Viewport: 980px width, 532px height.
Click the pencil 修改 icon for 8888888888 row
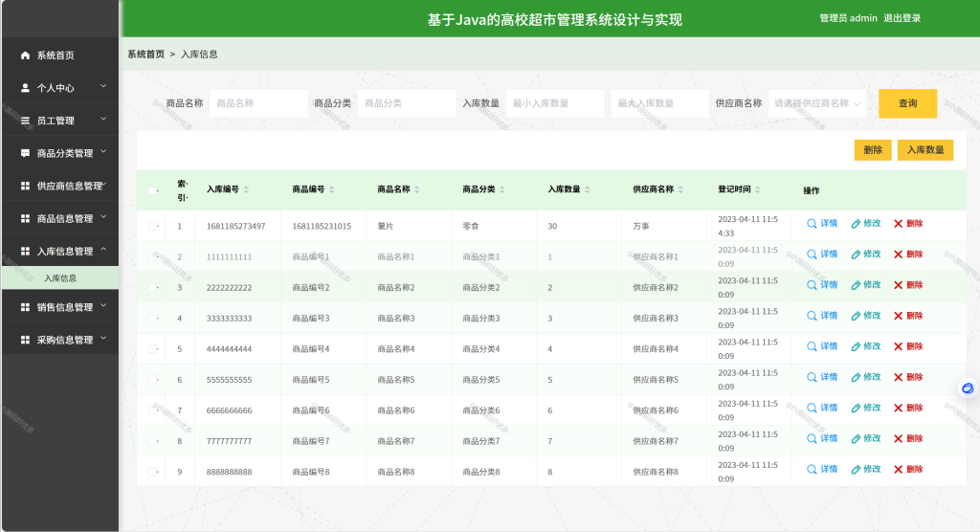tap(856, 469)
